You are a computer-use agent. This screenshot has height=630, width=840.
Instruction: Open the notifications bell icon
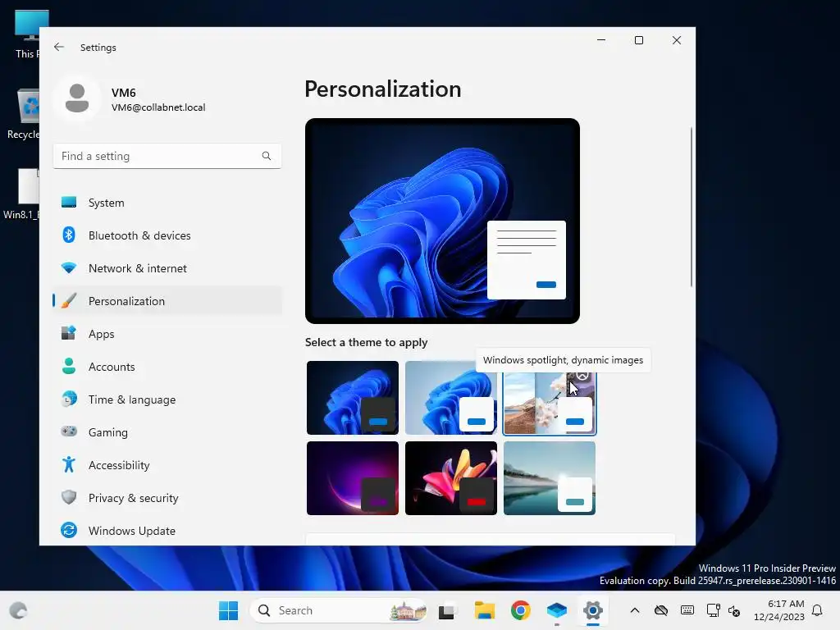(x=817, y=610)
